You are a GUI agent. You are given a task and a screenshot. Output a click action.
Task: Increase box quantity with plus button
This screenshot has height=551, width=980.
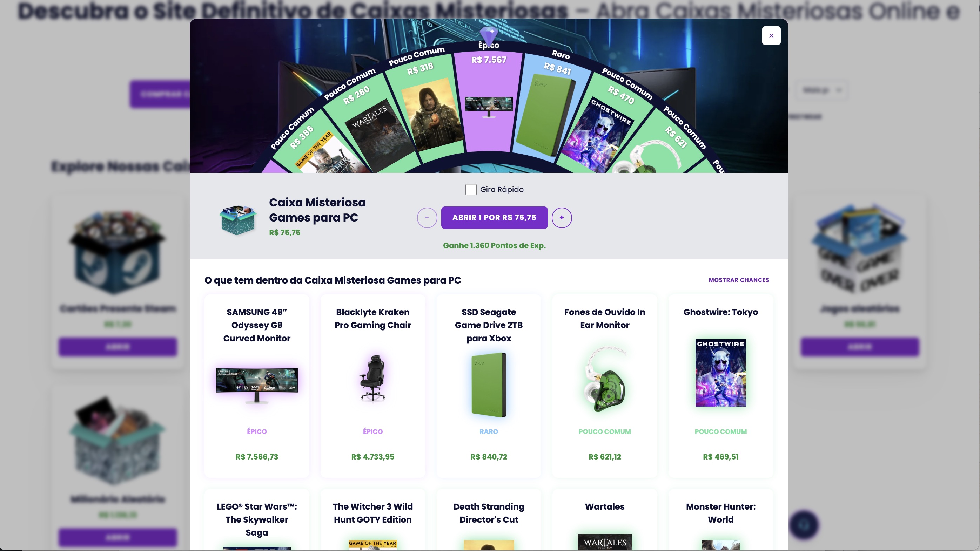(x=562, y=218)
